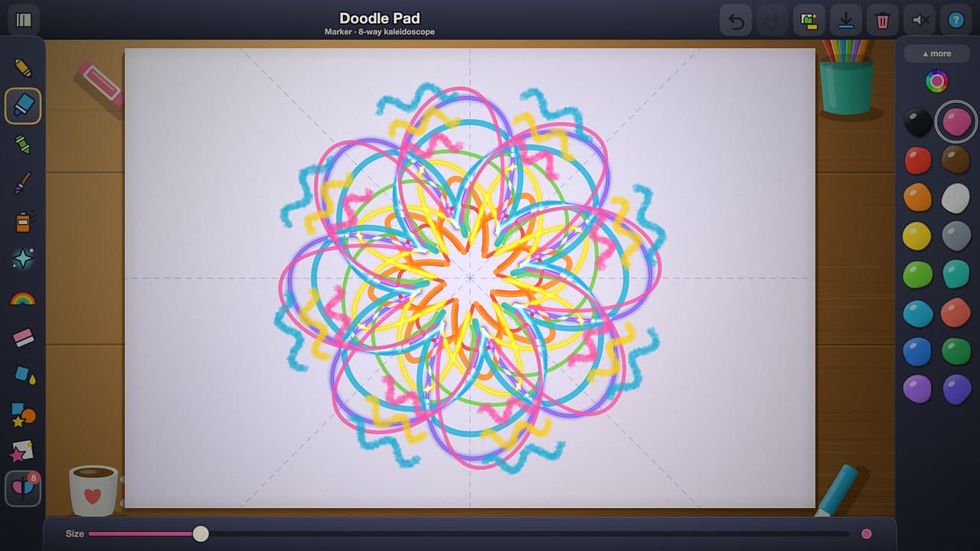
Task: Pick the indigo paint color
Action: click(x=956, y=389)
